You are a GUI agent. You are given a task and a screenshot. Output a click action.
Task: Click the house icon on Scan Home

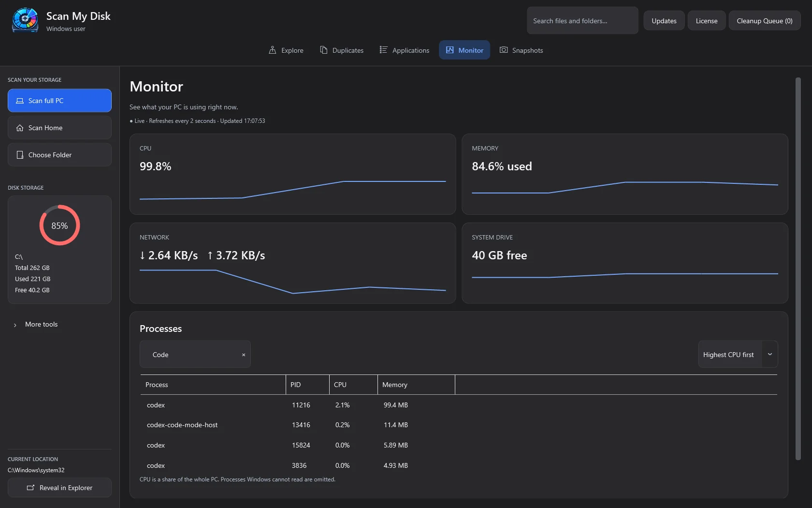tap(20, 128)
